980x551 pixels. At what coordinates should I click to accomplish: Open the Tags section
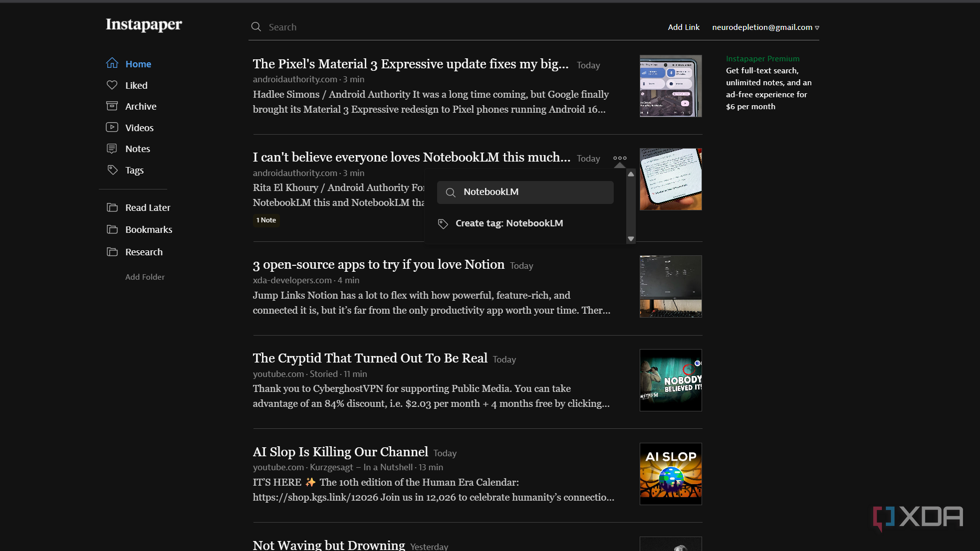[x=134, y=170]
